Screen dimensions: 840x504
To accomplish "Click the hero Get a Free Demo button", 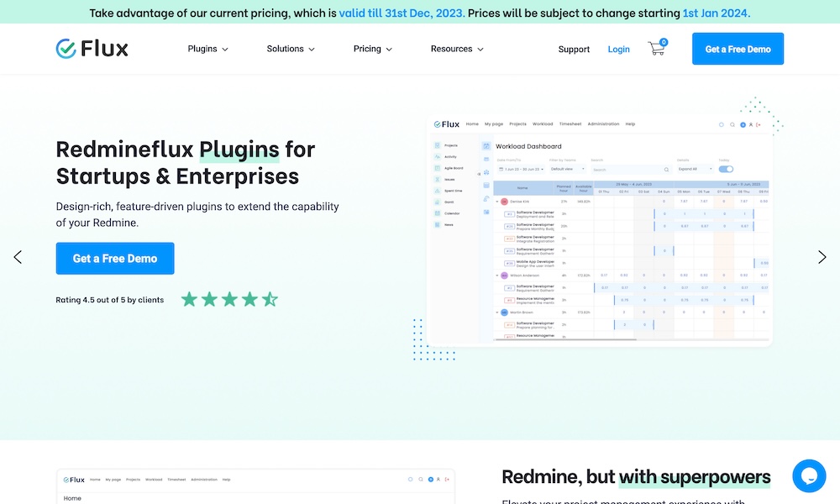I will [115, 259].
